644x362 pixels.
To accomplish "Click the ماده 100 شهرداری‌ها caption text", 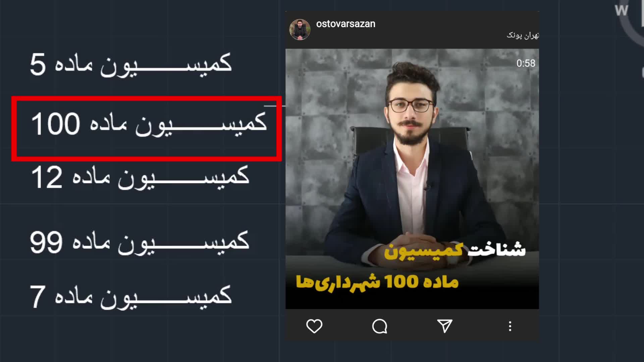I will [x=377, y=282].
